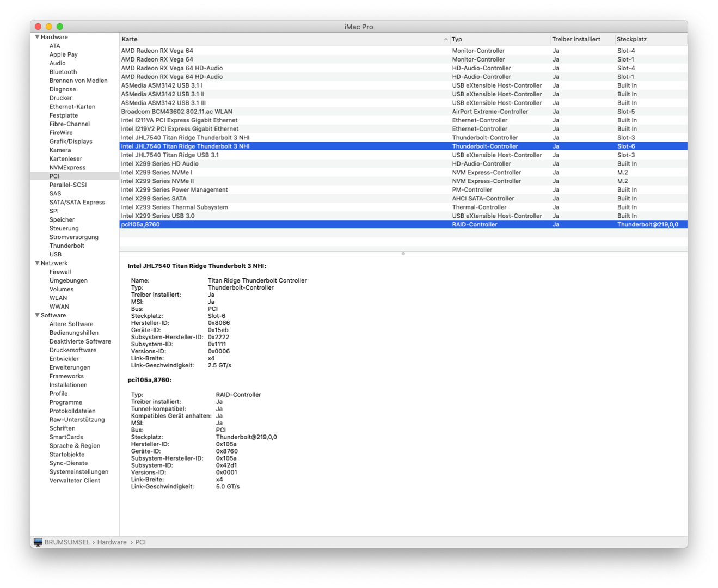
Task: Select Intel X299 Series Thermal Subsystem row
Action: tap(403, 207)
